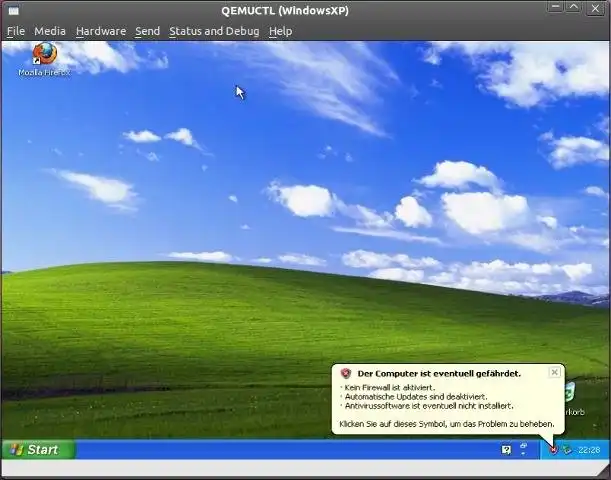Maximize the QEMUCTL window

pos(574,7)
